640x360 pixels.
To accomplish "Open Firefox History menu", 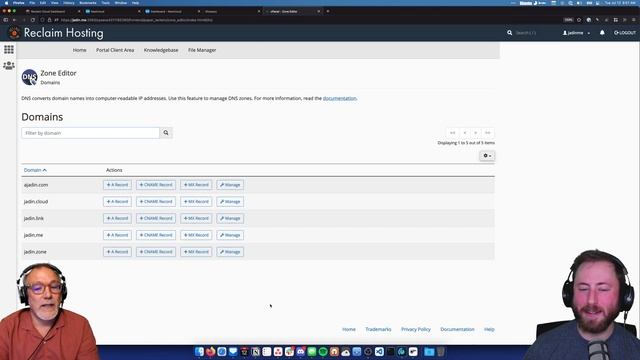I will tap(69, 3).
